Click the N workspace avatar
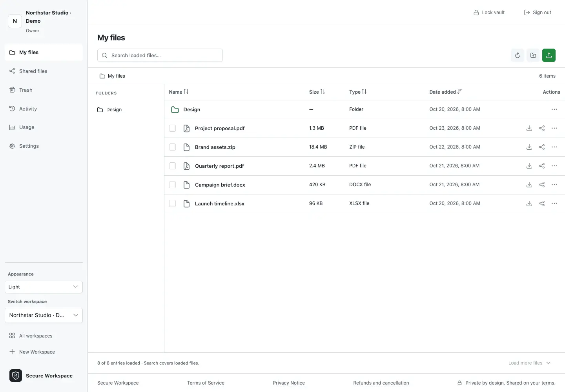The image size is (565, 392). (15, 21)
